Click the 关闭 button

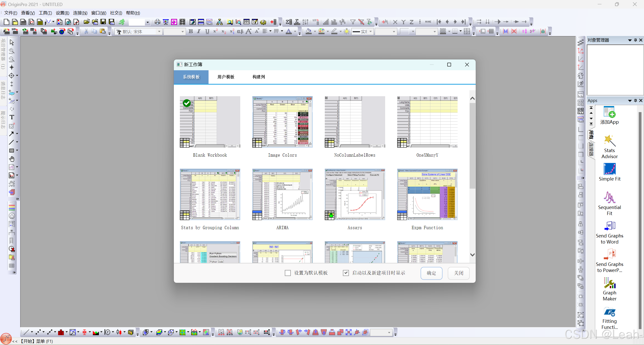pyautogui.click(x=458, y=273)
